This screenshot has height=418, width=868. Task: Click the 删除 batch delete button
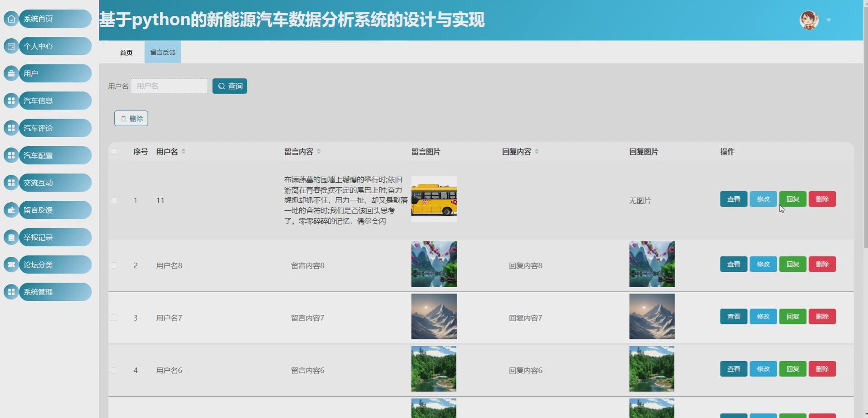[x=131, y=118]
